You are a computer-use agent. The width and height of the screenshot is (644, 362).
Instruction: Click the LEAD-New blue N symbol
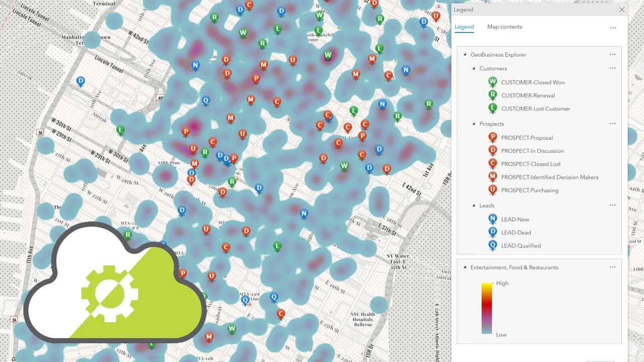pos(493,219)
